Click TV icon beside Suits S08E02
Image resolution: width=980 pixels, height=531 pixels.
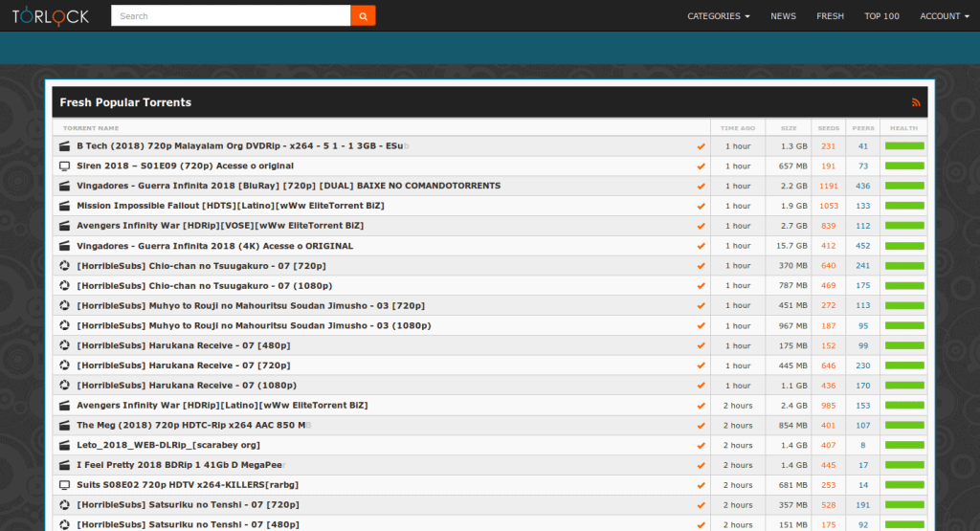[x=65, y=485]
